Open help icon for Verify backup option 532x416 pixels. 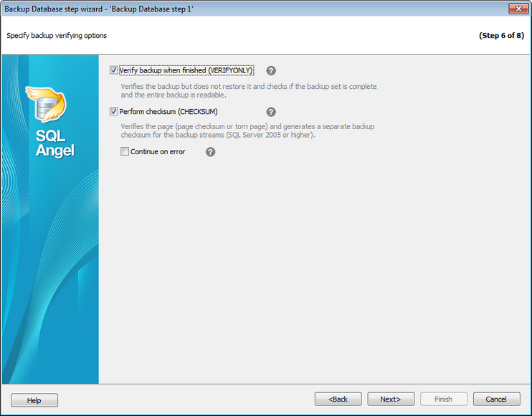[x=271, y=70]
